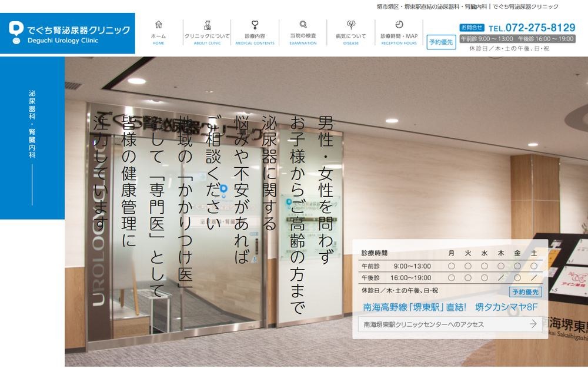Open the 病気について DISEASE menu

(x=351, y=33)
